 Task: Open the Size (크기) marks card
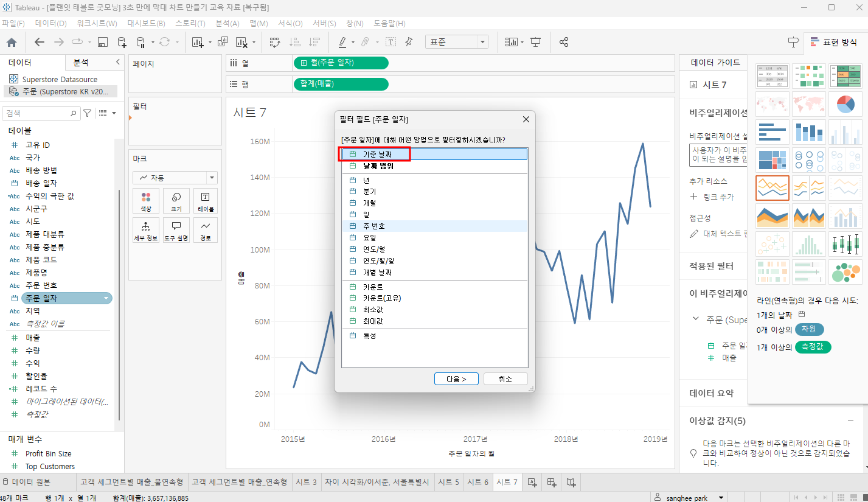click(176, 201)
